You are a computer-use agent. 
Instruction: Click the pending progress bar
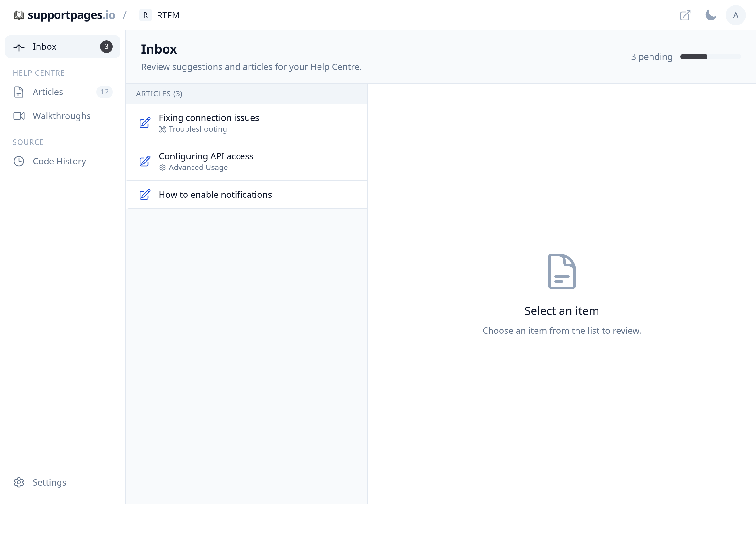[x=710, y=57]
